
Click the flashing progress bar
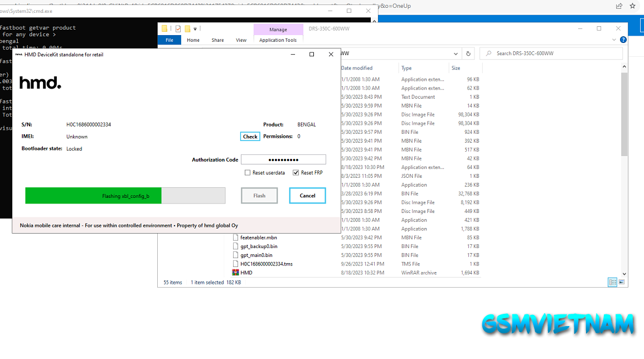[125, 196]
